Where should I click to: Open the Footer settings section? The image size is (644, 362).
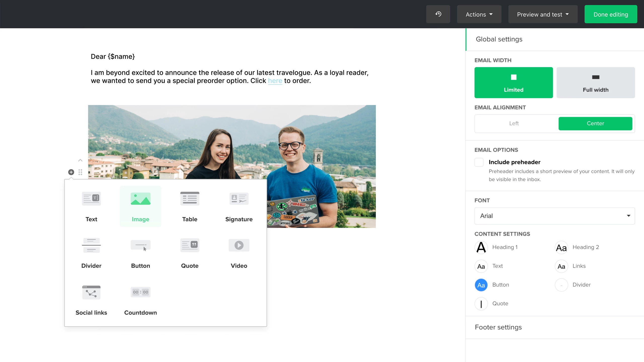coord(498,327)
